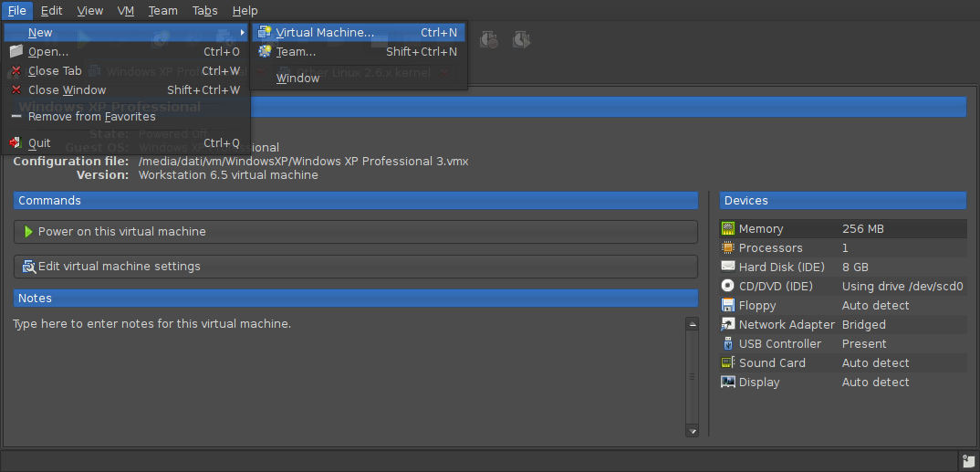Click the USB Controller Present value
Screen dimensions: 980x472
[864, 344]
